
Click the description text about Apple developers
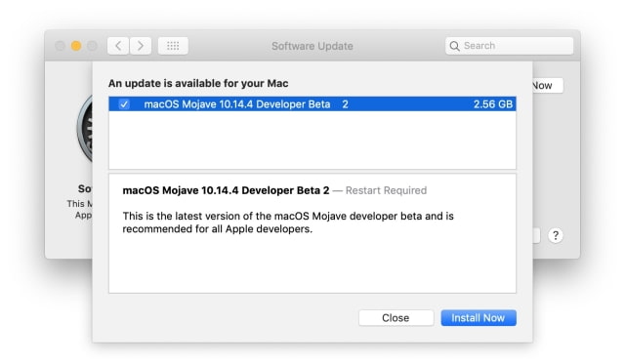288,222
